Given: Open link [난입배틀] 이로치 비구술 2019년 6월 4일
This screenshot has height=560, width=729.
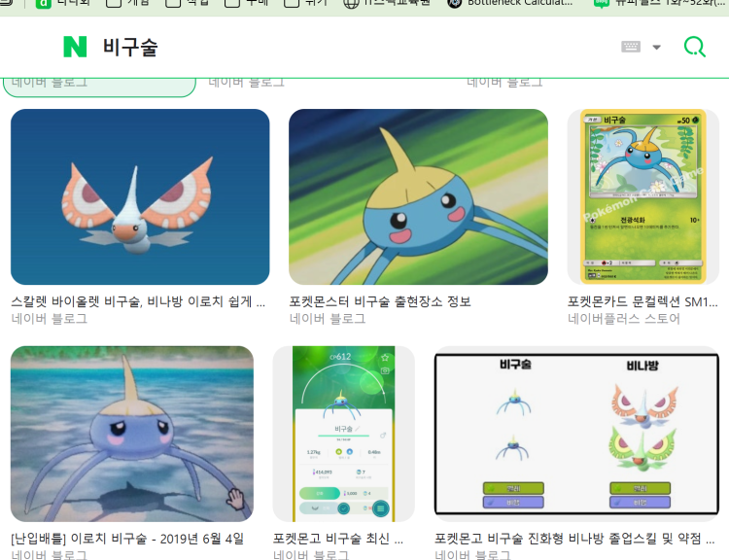Looking at the screenshot, I should 127,539.
